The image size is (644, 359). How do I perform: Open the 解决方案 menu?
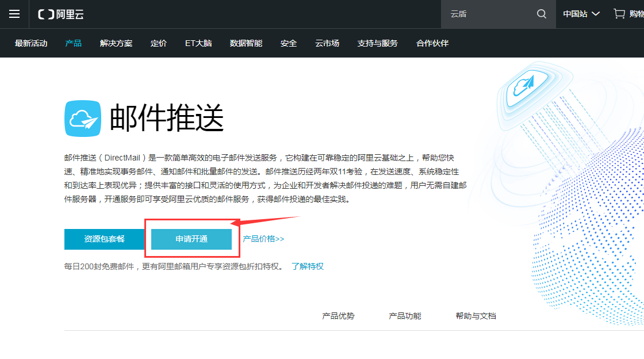pyautogui.click(x=116, y=43)
